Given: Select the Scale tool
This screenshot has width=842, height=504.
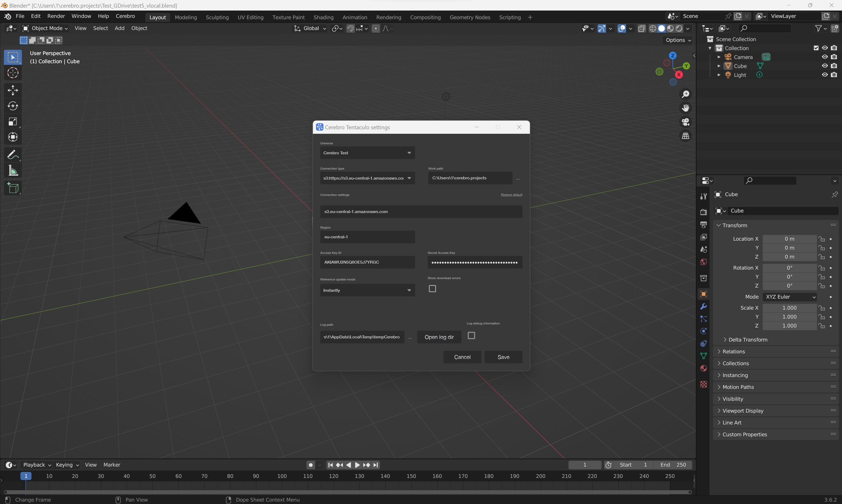Looking at the screenshot, I should click(x=13, y=122).
